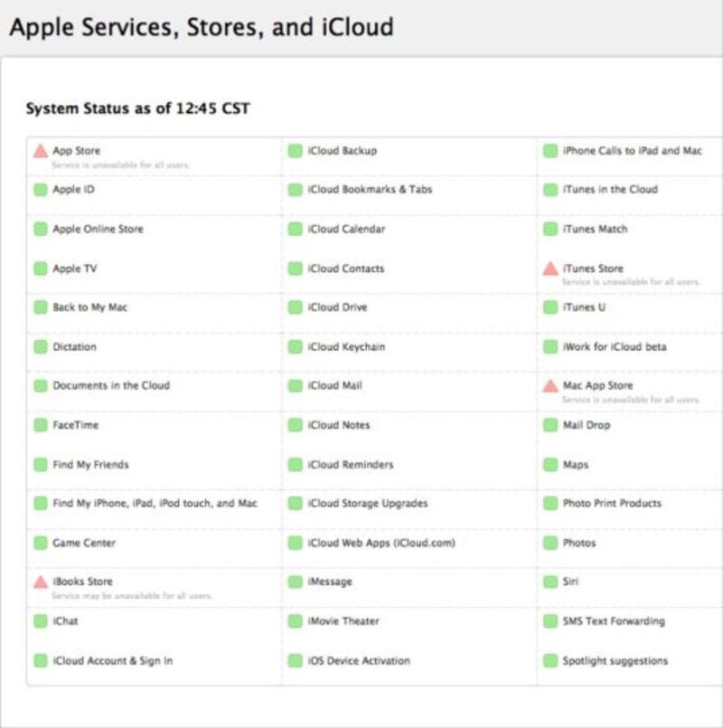723x728 pixels.
Task: Click the green indicator for iCloud Calendar
Action: 296,229
